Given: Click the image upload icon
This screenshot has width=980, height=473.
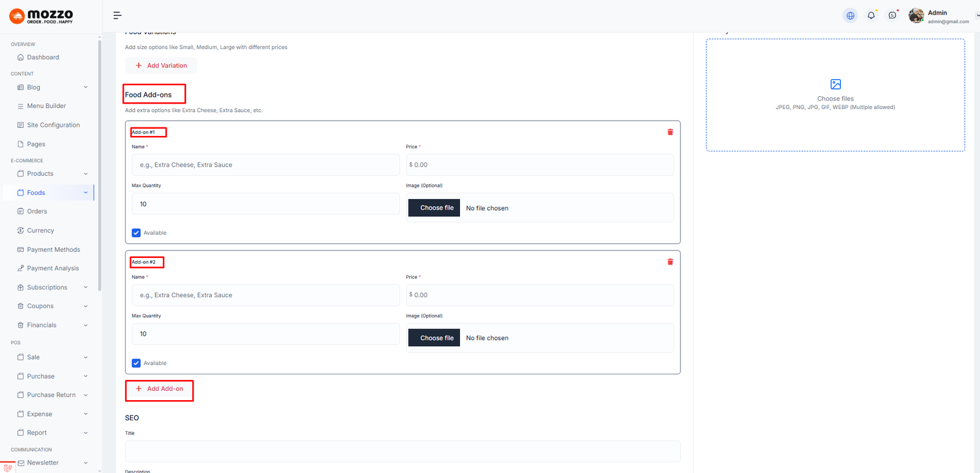Looking at the screenshot, I should (835, 85).
